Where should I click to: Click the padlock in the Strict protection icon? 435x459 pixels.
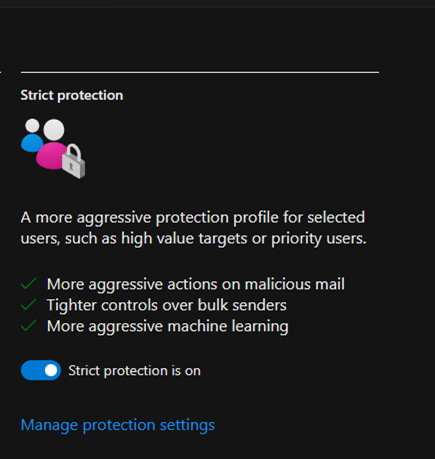tap(74, 161)
